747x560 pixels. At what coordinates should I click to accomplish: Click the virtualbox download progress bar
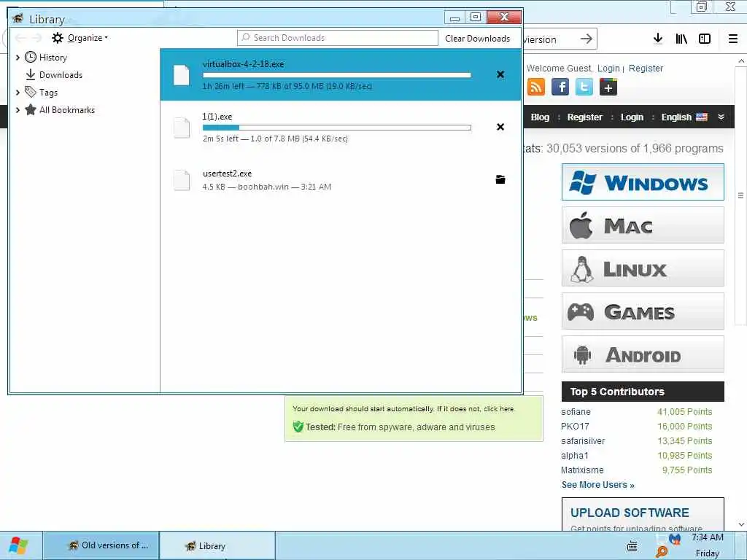(337, 75)
